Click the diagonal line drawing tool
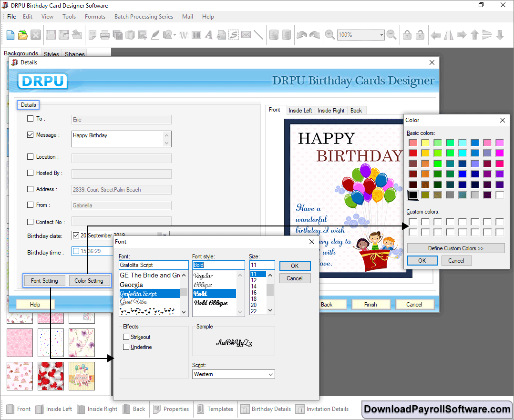Image resolution: width=514 pixels, height=420 pixels. [258, 35]
